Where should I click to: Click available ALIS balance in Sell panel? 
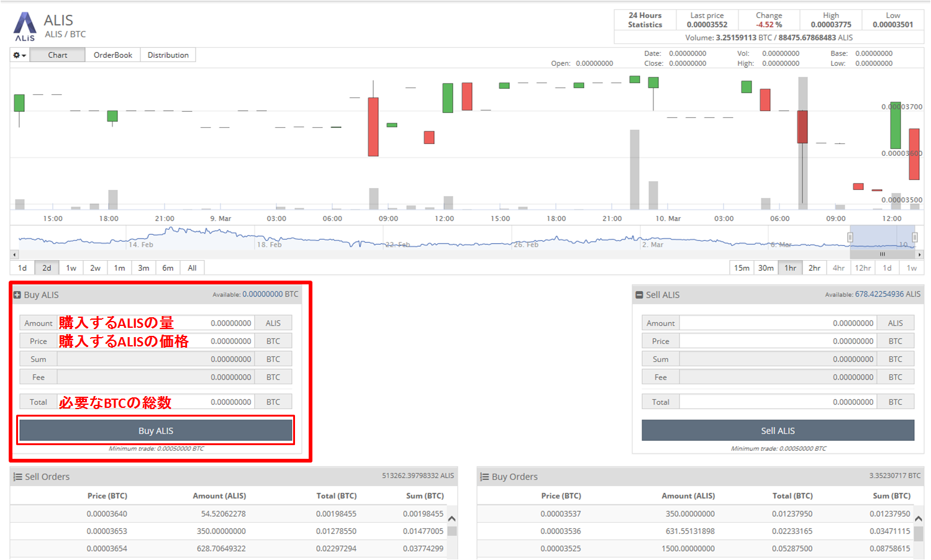(x=887, y=294)
